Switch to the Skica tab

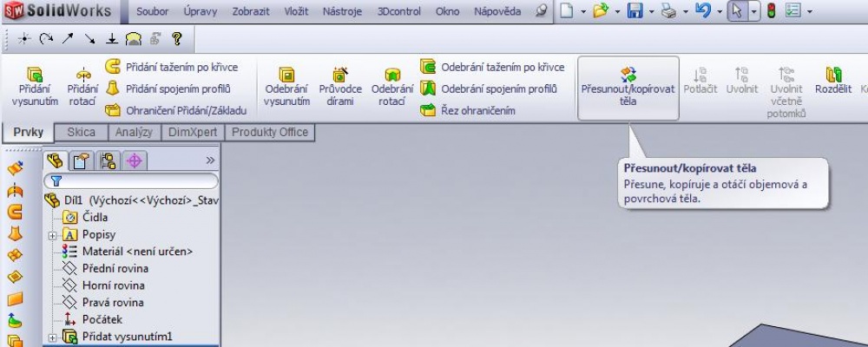point(81,132)
